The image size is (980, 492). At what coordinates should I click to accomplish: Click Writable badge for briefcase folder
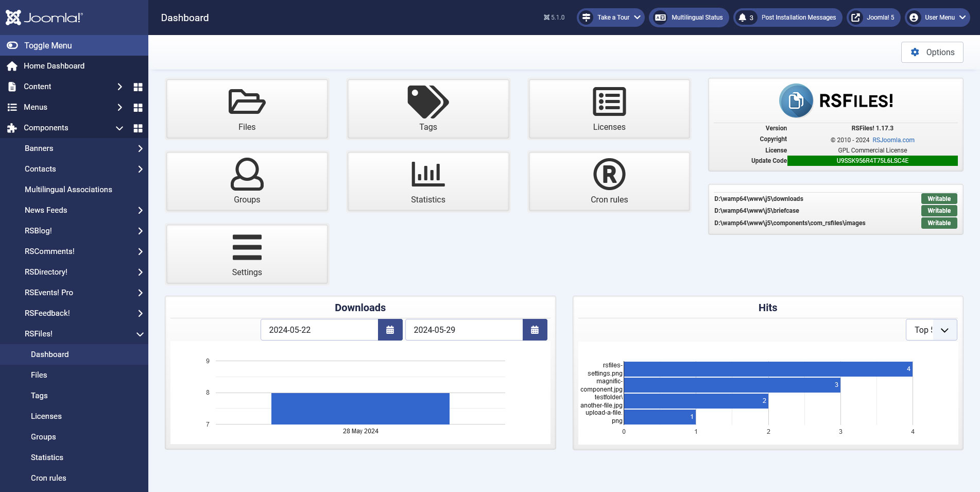tap(939, 211)
